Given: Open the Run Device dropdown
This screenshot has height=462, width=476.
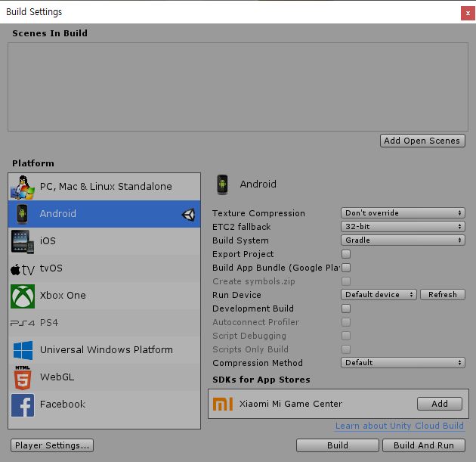Looking at the screenshot, I should point(379,295).
